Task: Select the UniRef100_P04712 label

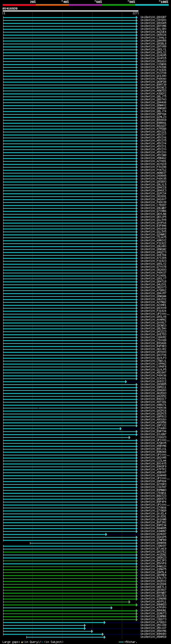Action: [x=153, y=170]
